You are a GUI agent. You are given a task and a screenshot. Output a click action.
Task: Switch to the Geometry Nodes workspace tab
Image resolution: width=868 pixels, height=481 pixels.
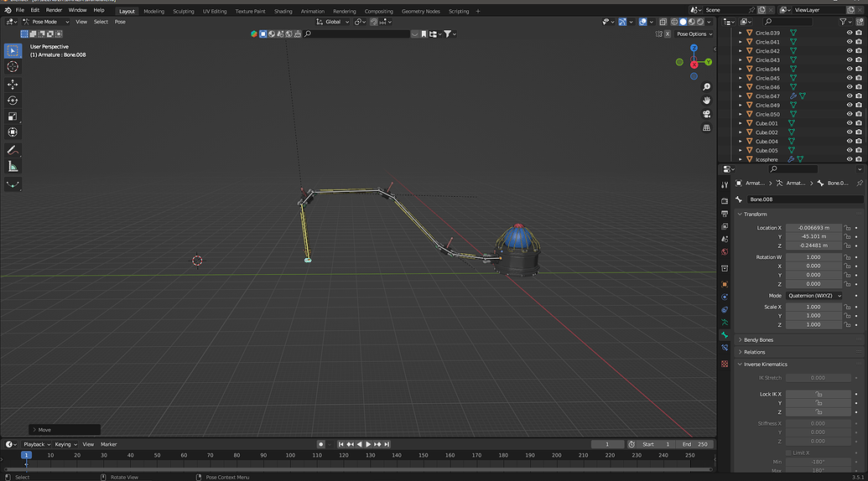[421, 11]
